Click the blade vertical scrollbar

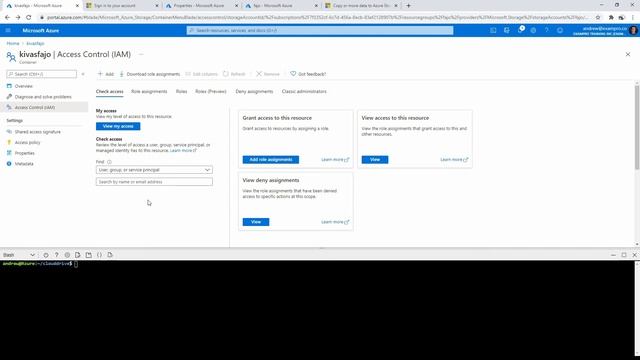coord(637,128)
